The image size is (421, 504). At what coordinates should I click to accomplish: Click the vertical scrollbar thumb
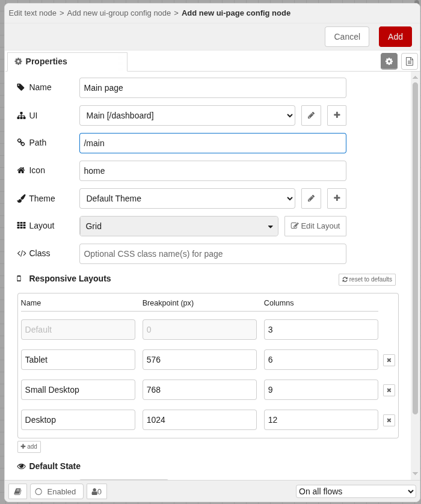point(415,248)
